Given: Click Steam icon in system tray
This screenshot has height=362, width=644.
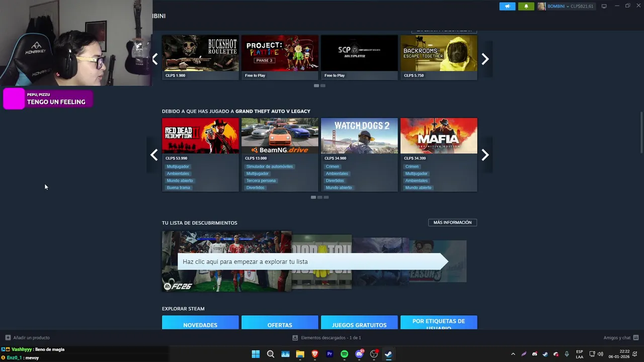Looking at the screenshot, I should [545, 354].
